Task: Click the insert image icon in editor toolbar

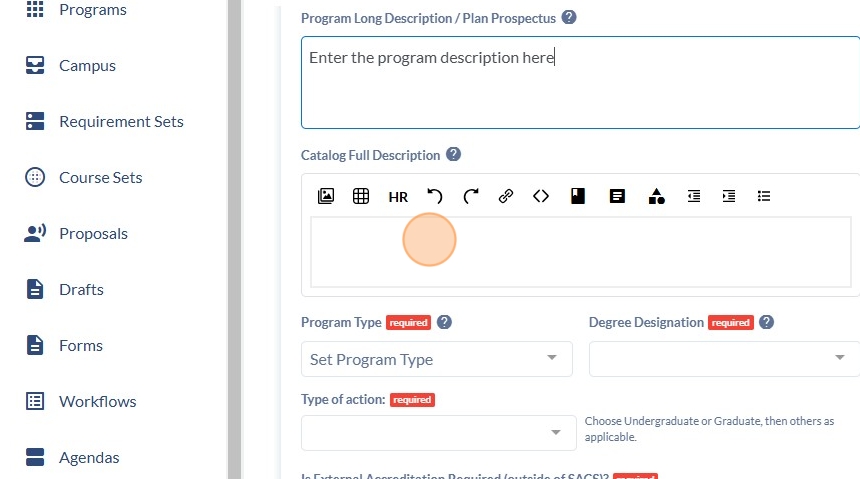Action: (x=326, y=196)
